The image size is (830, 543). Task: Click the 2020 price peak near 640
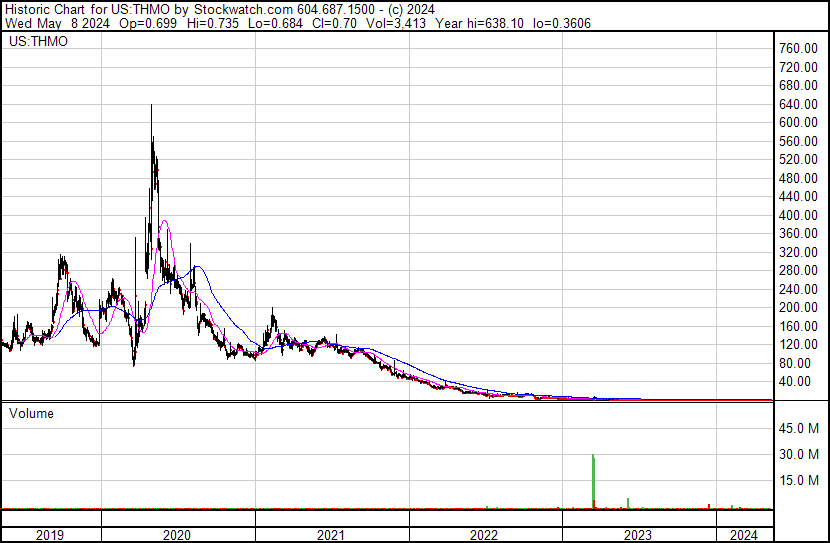tap(152, 108)
